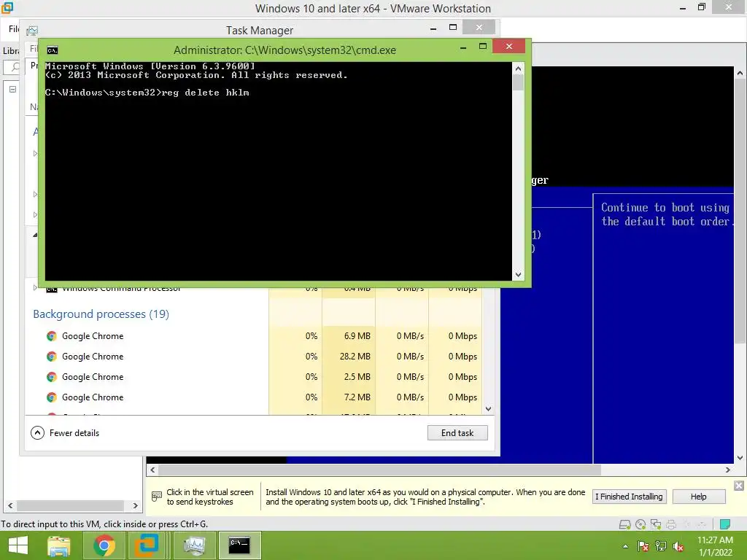
Task: Click scroll down arrow in Task Manager list
Action: click(x=488, y=409)
